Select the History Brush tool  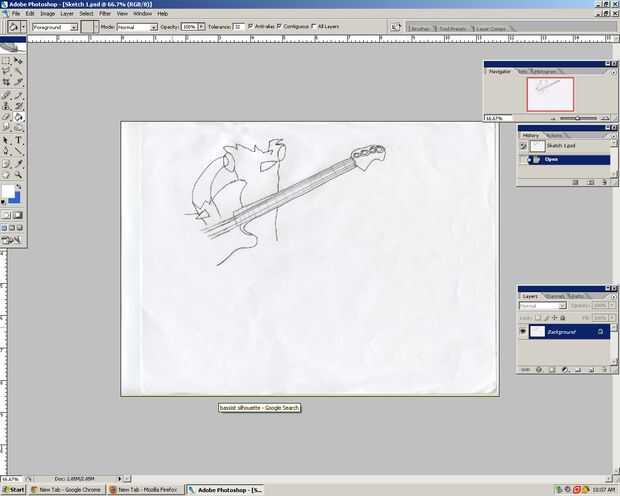18,106
